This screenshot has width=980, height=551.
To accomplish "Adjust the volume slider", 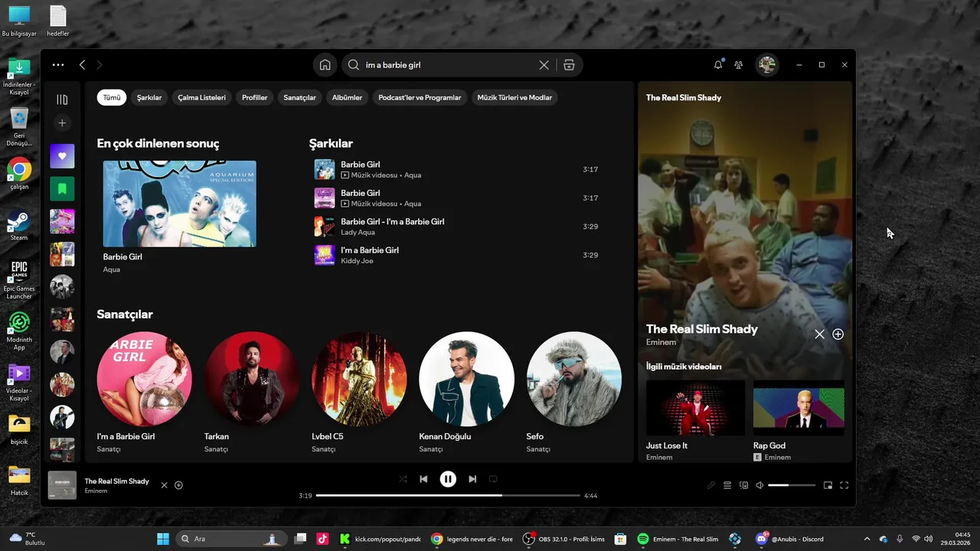I will (792, 485).
